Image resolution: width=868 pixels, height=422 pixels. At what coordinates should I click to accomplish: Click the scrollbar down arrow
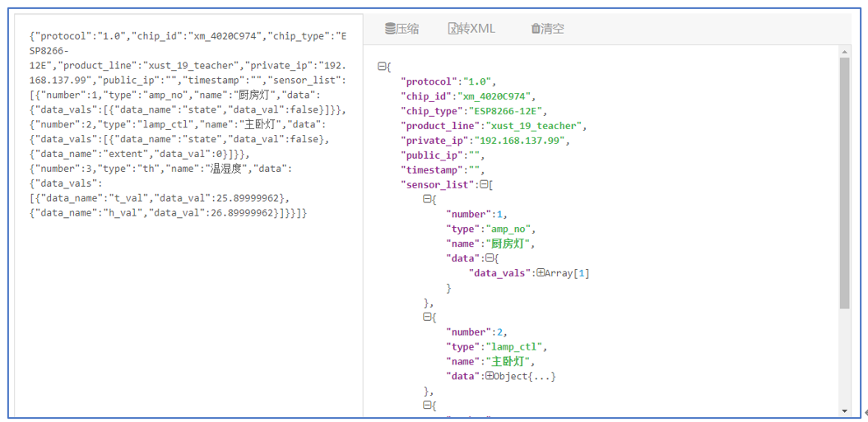click(x=844, y=410)
